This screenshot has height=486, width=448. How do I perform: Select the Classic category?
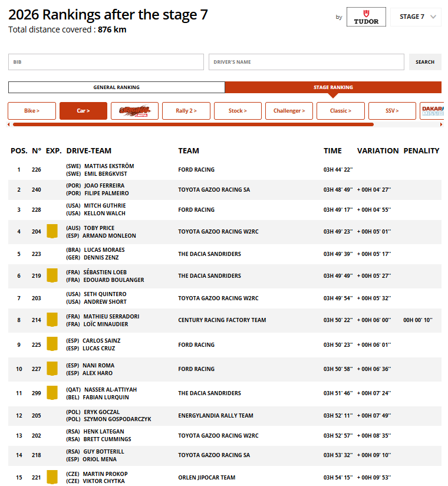point(341,111)
